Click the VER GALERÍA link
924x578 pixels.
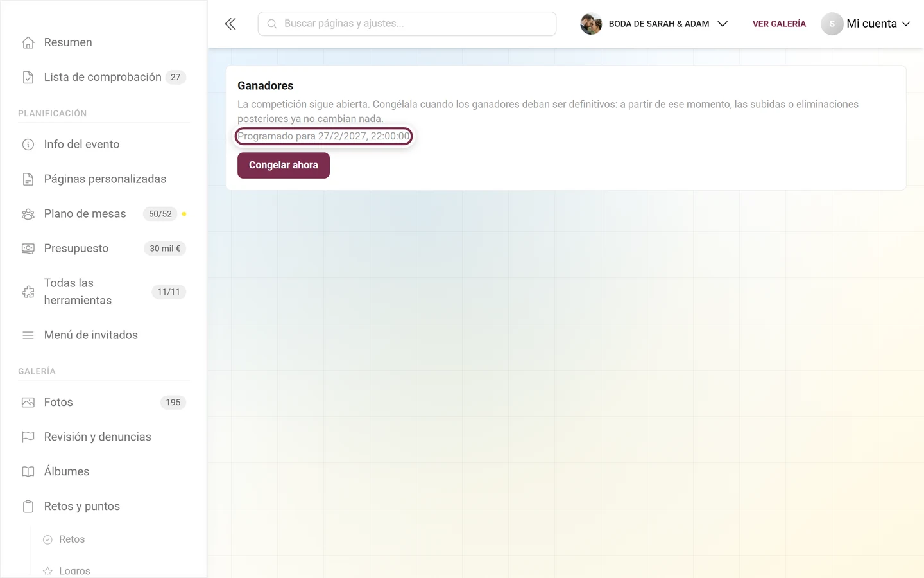(779, 24)
